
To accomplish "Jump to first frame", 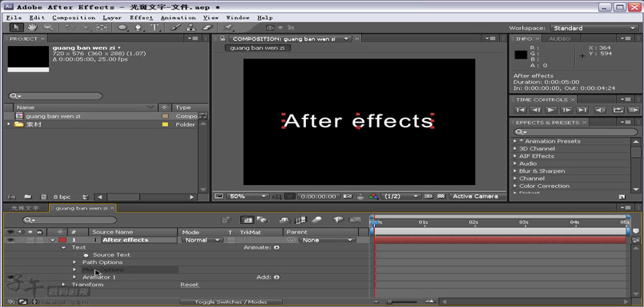I will click(x=520, y=111).
